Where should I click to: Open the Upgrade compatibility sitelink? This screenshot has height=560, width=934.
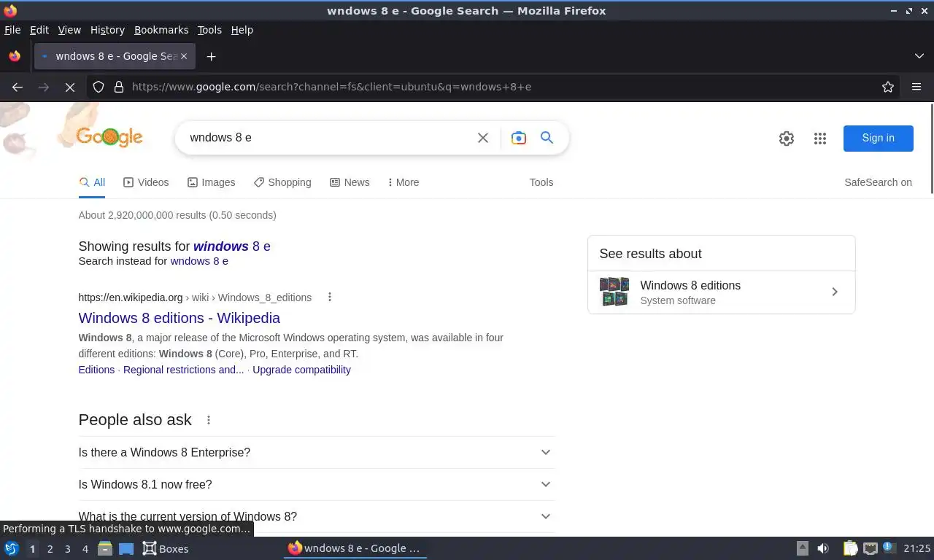pos(301,370)
